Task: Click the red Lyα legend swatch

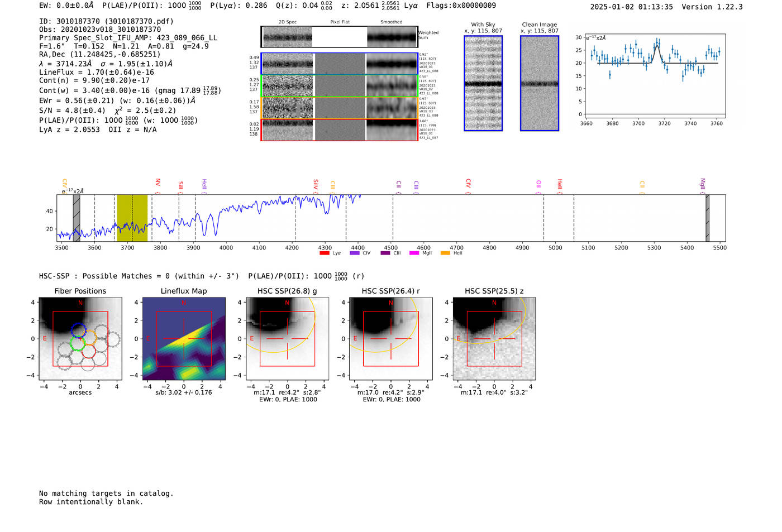Action: 324,253
